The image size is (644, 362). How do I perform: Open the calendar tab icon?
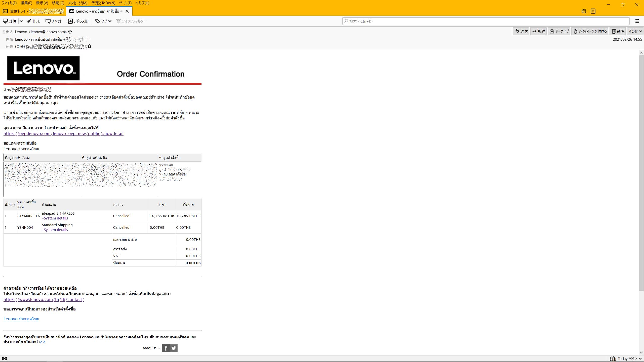584,11
